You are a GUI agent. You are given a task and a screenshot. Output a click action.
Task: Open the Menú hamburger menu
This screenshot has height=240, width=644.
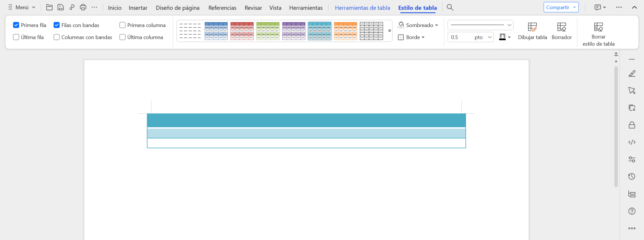(22, 7)
